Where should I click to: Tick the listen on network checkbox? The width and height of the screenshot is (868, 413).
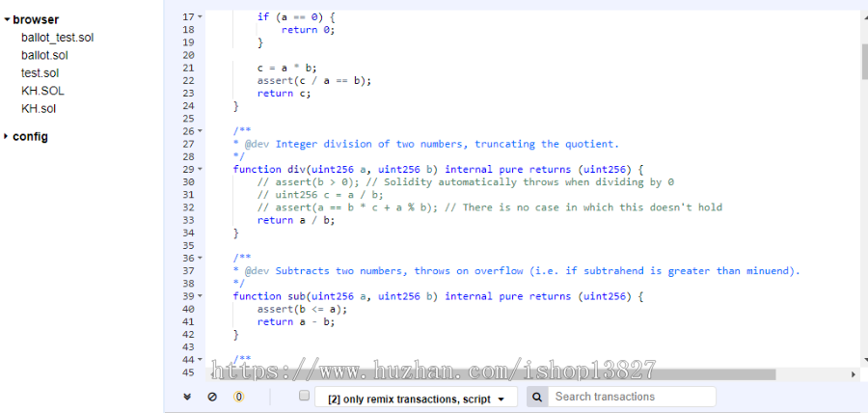pos(304,396)
